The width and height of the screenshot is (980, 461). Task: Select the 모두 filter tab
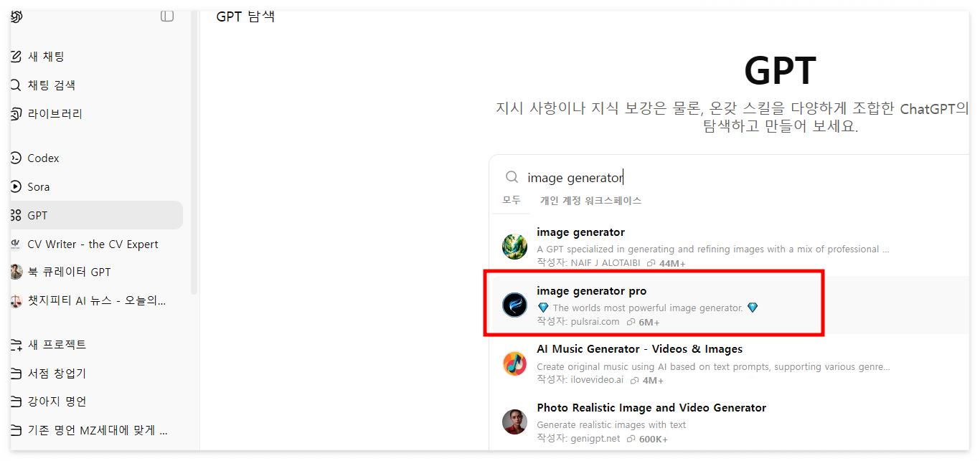pyautogui.click(x=512, y=201)
